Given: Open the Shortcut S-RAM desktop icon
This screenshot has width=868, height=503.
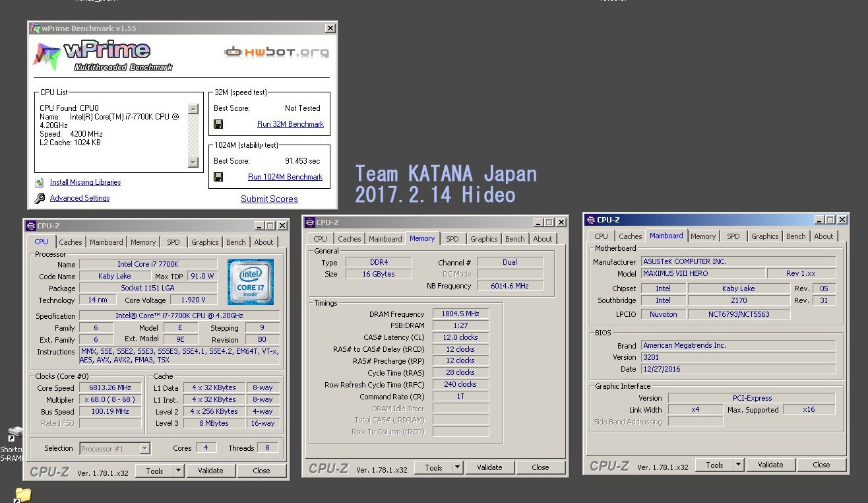Looking at the screenshot, I should (13, 442).
